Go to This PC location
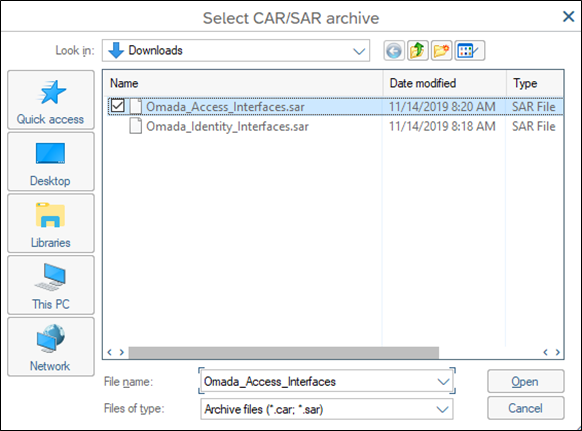Image resolution: width=582 pixels, height=431 pixels. [51, 285]
